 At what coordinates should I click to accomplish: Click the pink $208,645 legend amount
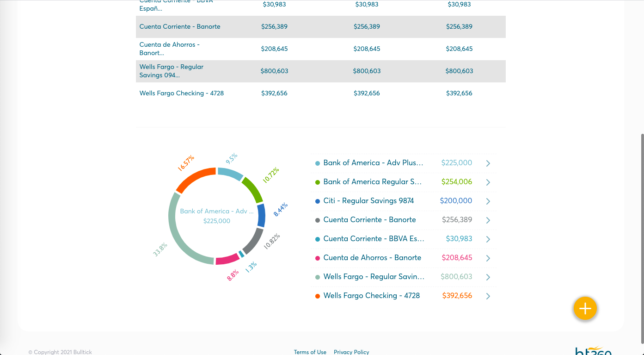tap(457, 258)
